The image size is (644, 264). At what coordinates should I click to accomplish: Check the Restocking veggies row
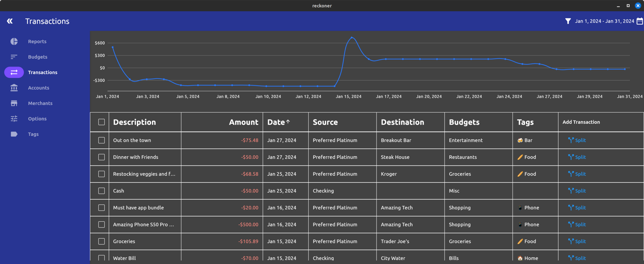(x=102, y=174)
